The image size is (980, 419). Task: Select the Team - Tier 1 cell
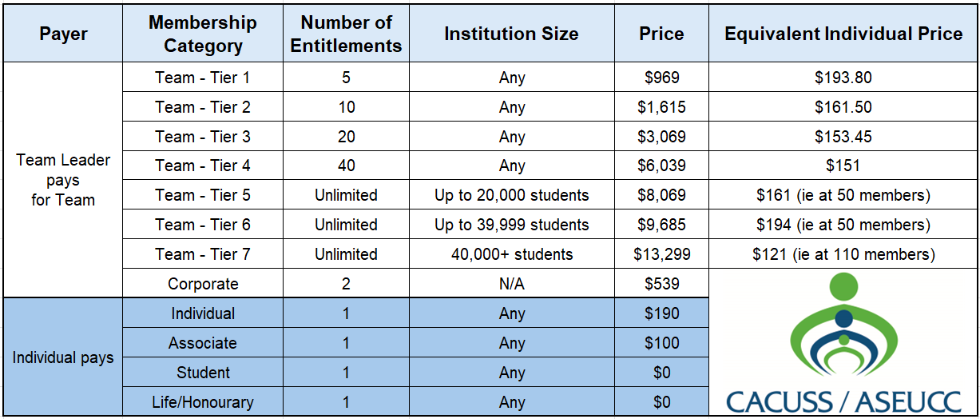(203, 78)
